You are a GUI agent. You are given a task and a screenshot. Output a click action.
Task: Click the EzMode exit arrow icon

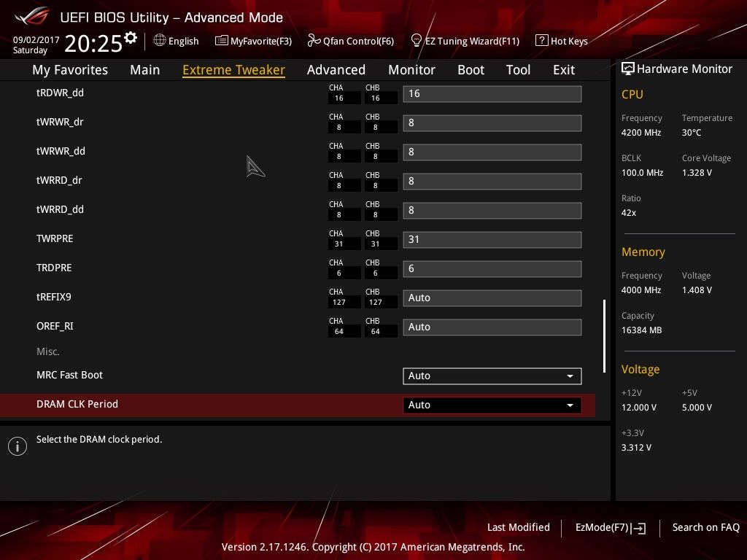pos(639,528)
